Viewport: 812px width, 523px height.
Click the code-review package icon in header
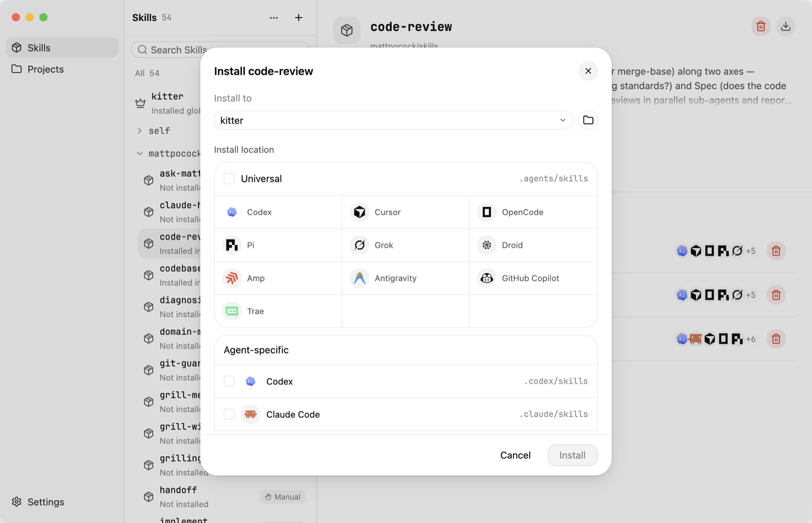[347, 30]
